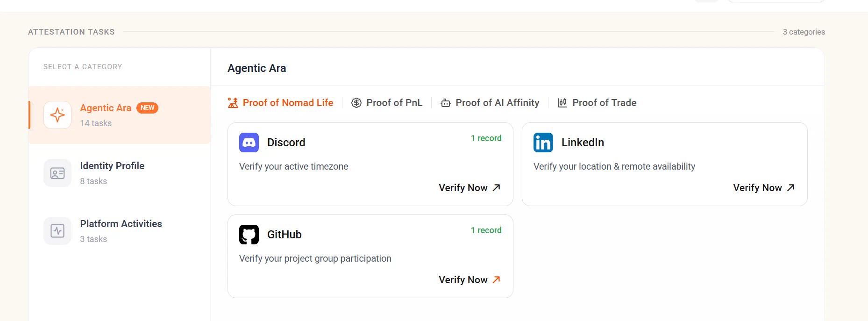Screen dimensions: 868x321
Task: Click the Discord logo icon
Action: click(249, 143)
